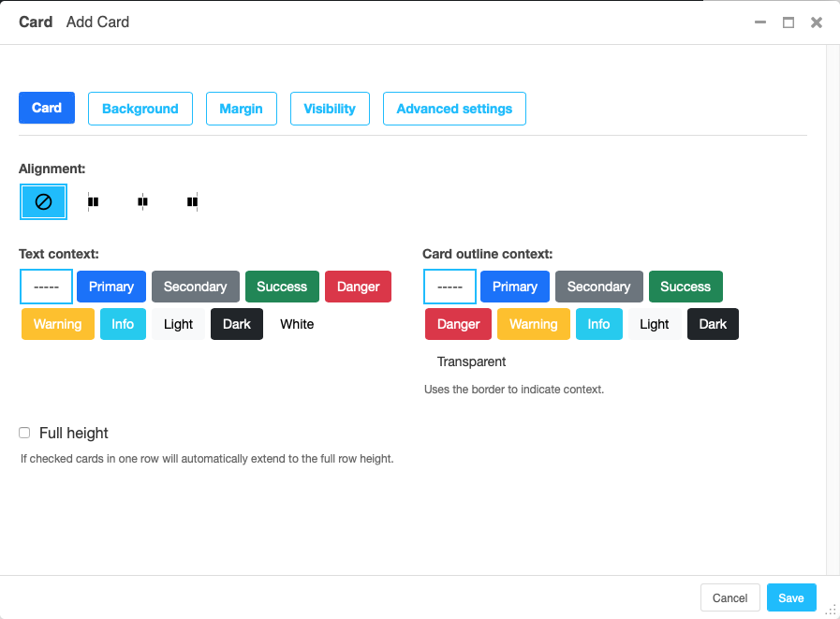Save the card settings
Screen dimensions: 840x619
coord(791,597)
